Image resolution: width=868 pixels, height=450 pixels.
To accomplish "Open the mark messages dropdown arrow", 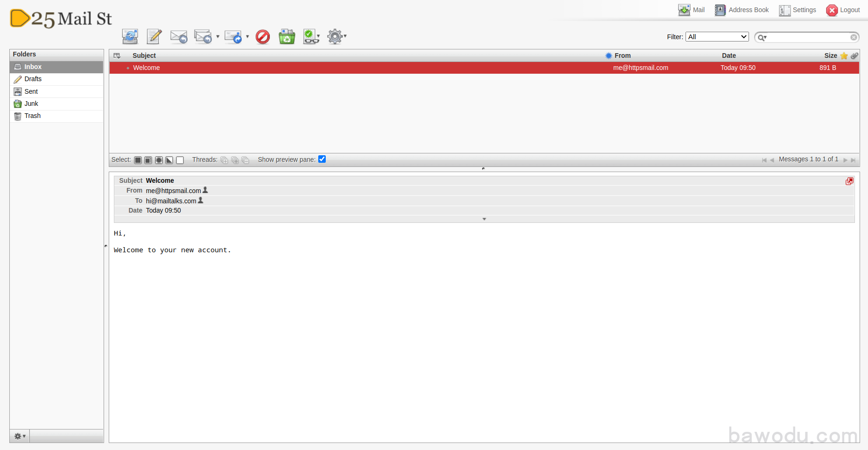I will [x=319, y=36].
